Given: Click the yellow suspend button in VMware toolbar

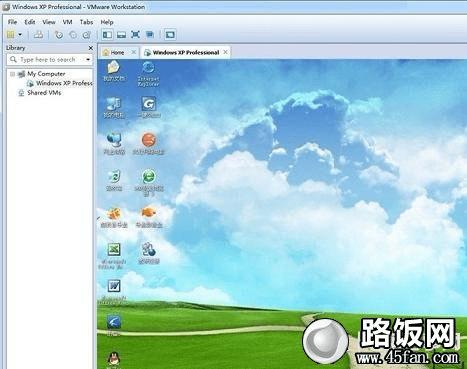Looking at the screenshot, I should click(x=11, y=34).
